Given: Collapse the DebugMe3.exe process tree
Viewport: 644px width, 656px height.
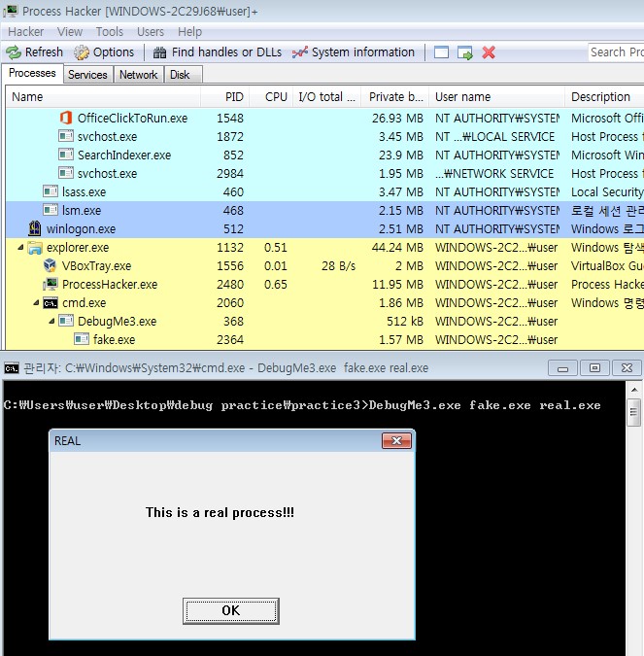Looking at the screenshot, I should click(51, 321).
